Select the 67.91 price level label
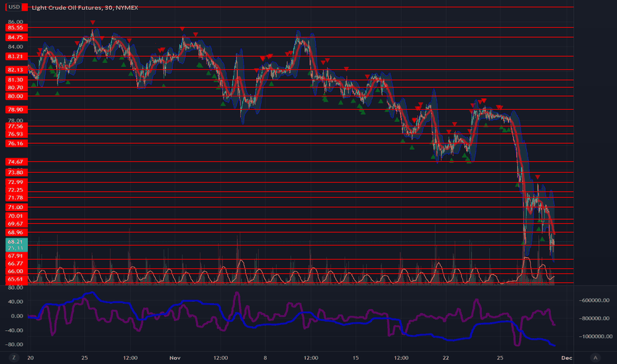This screenshot has width=617, height=364. (x=16, y=255)
